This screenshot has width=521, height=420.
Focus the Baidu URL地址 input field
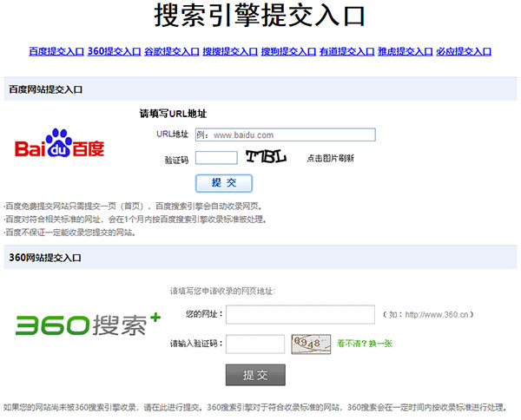(x=286, y=135)
